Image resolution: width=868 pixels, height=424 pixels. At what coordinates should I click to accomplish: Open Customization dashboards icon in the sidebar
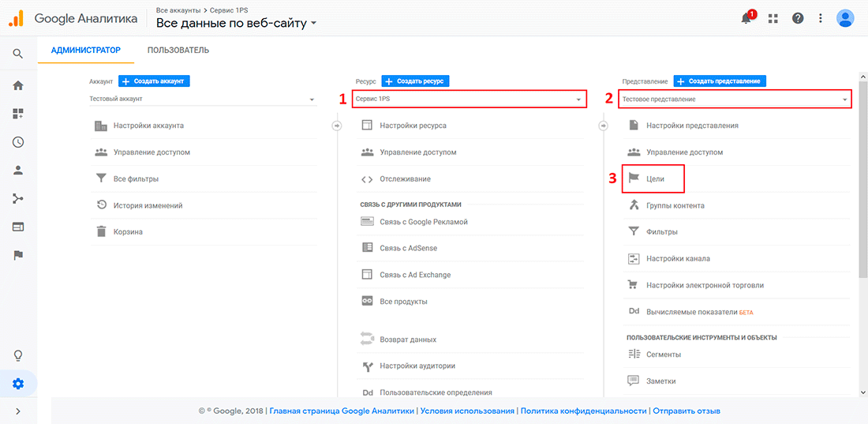click(x=18, y=114)
